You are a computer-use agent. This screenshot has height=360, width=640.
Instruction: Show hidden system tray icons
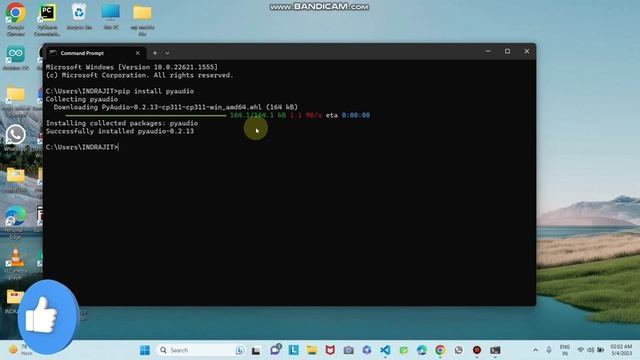coord(535,350)
